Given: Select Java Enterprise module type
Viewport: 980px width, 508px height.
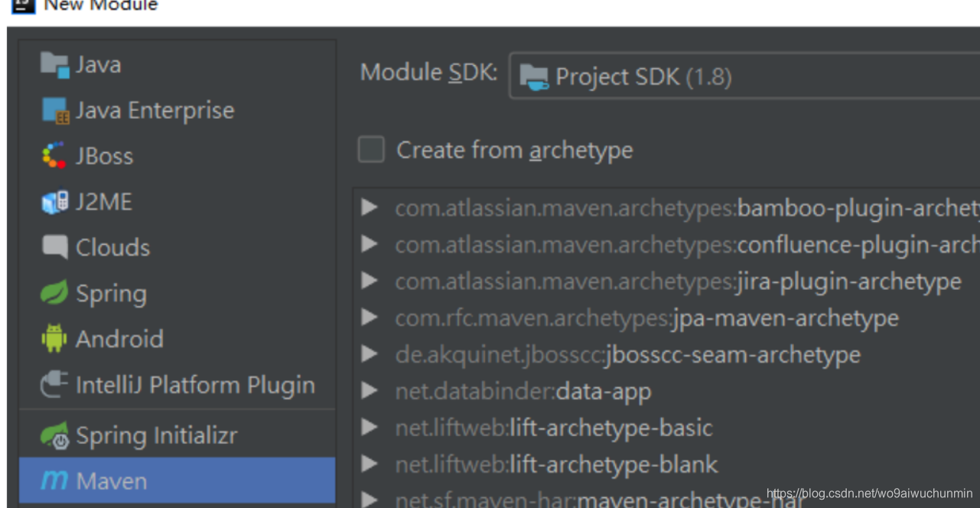Looking at the screenshot, I should coord(177,110).
